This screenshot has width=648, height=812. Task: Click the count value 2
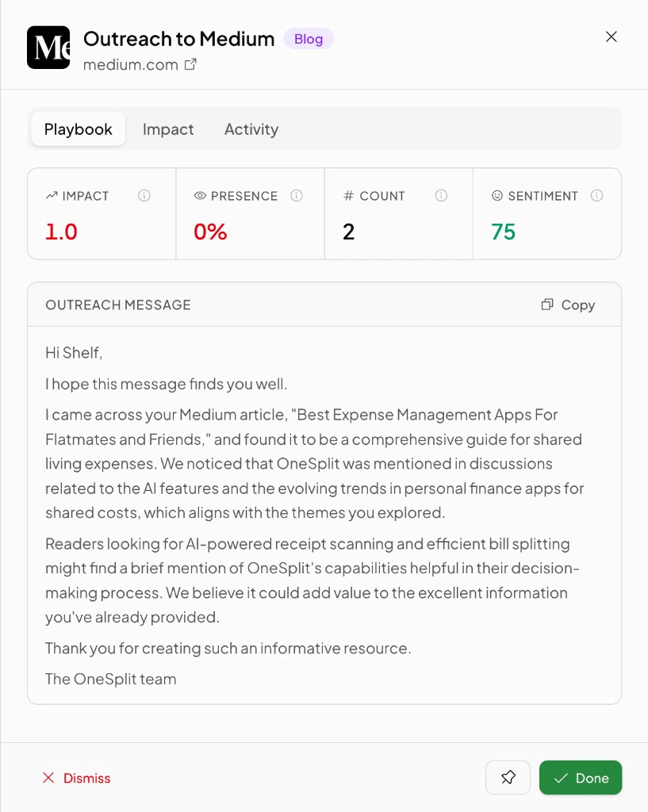(x=349, y=232)
